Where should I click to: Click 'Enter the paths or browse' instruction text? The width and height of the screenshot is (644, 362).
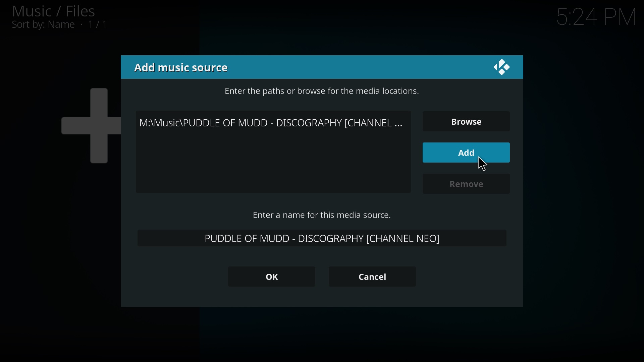point(322,91)
